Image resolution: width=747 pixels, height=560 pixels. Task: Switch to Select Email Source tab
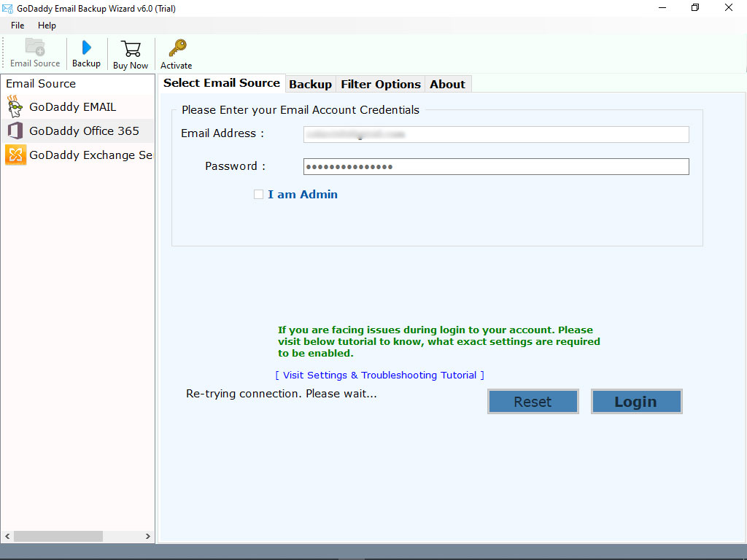[222, 83]
